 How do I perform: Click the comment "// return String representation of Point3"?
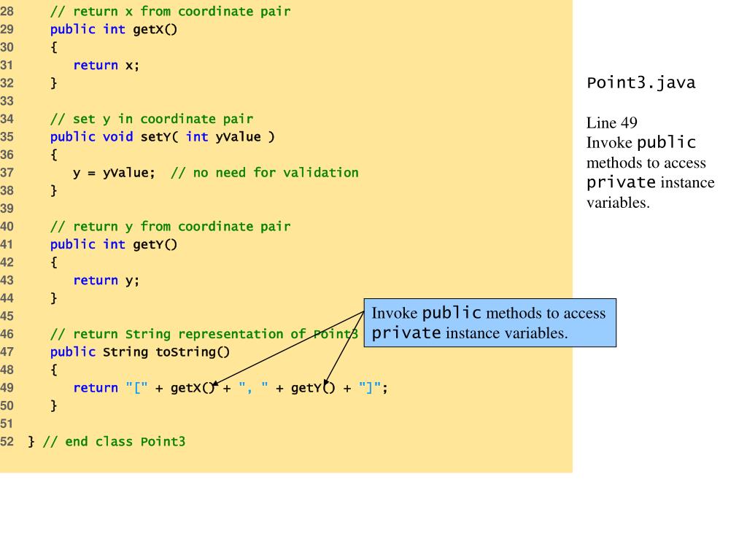(204, 334)
